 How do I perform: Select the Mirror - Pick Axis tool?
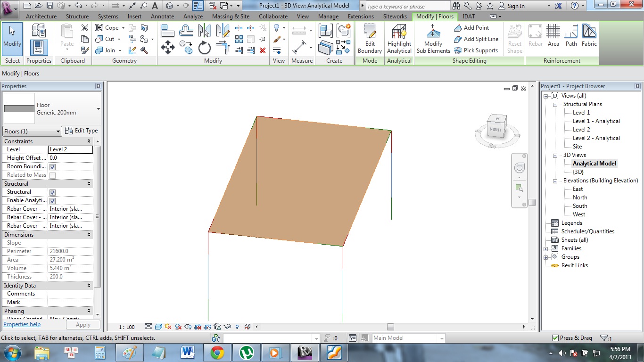pyautogui.click(x=205, y=31)
